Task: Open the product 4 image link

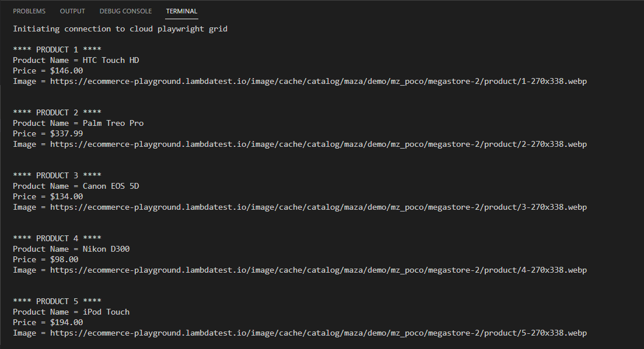Action: coord(318,270)
